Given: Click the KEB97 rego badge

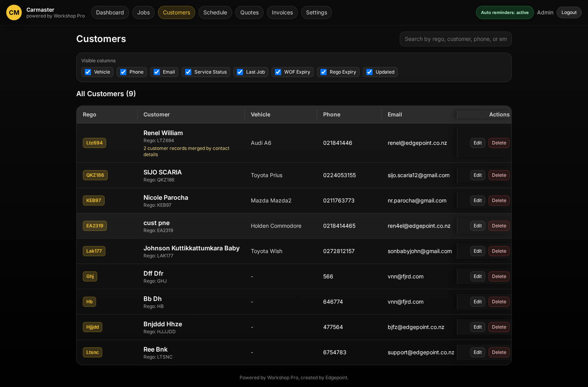Looking at the screenshot, I should tap(93, 201).
